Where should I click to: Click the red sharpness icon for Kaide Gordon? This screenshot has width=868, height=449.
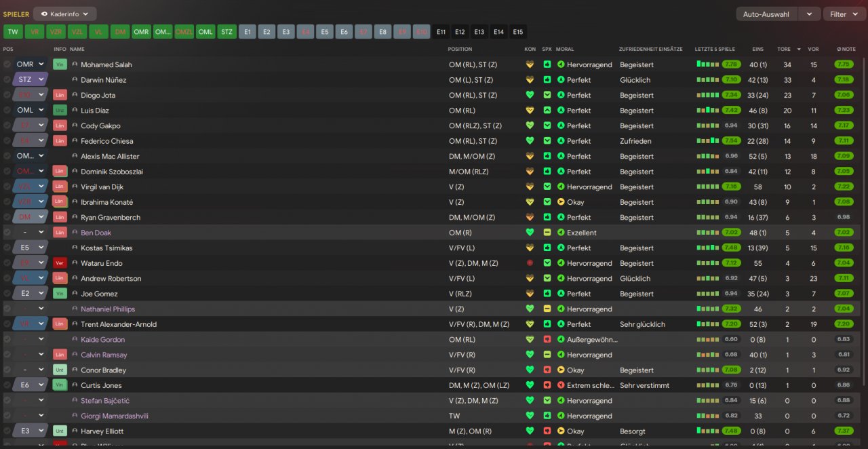(547, 340)
